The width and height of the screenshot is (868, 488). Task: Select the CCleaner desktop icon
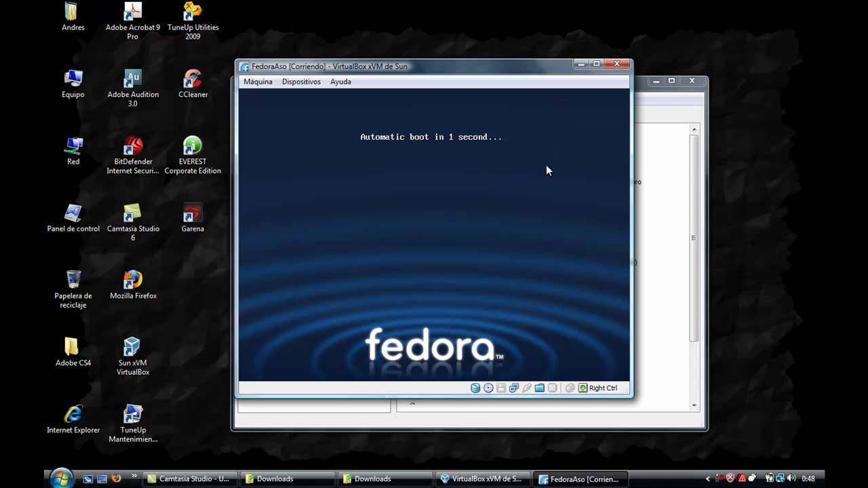coord(193,84)
